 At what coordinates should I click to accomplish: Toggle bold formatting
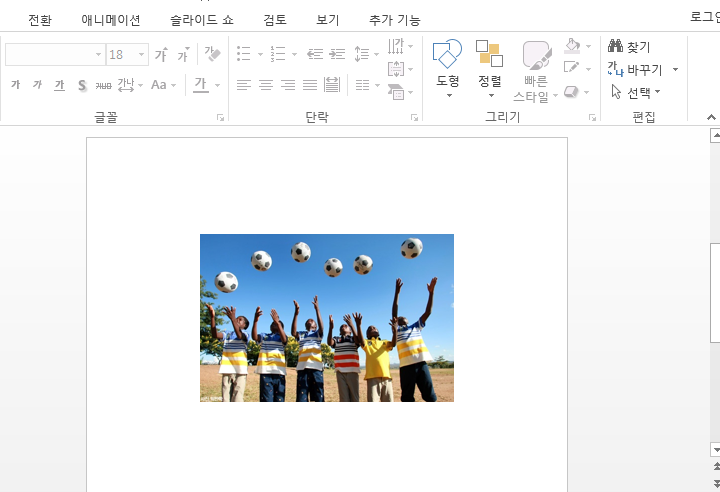(x=16, y=85)
